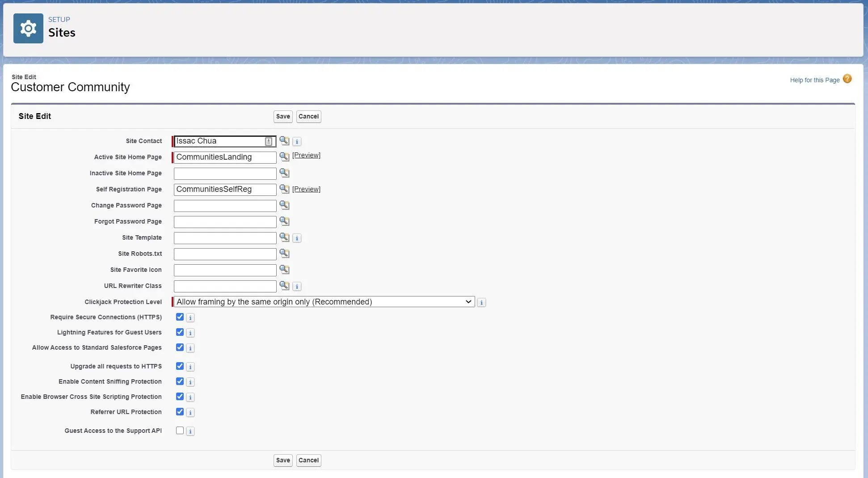
Task: Click the bottom Save button
Action: (x=283, y=461)
